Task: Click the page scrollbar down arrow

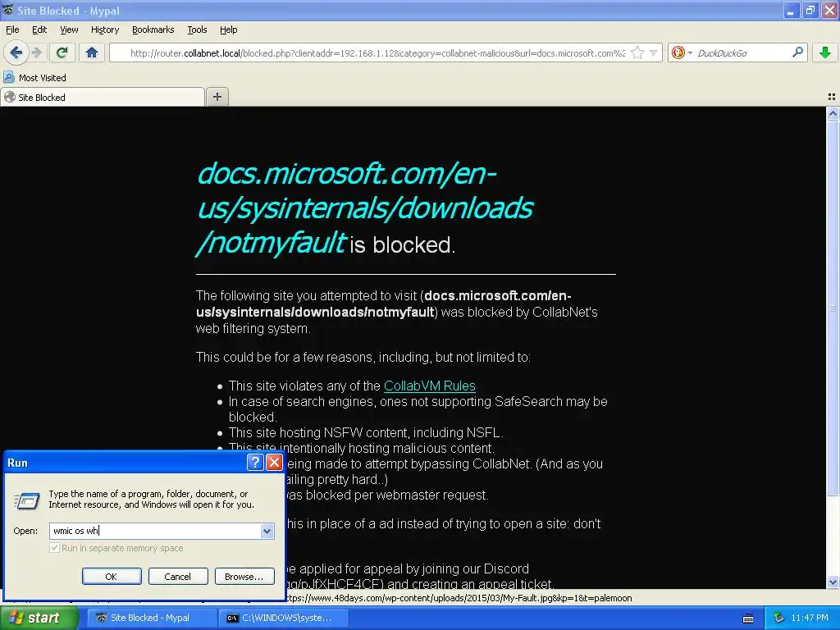Action: point(833,582)
